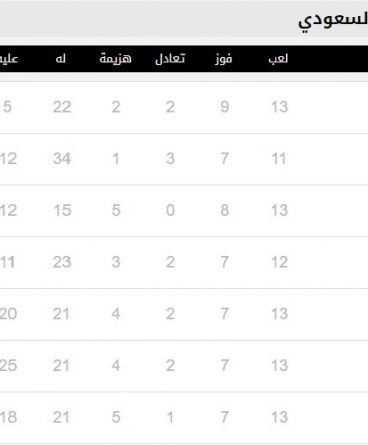Select the 8 wins cell
Viewport: 368px width, 445px height.
[x=225, y=210]
